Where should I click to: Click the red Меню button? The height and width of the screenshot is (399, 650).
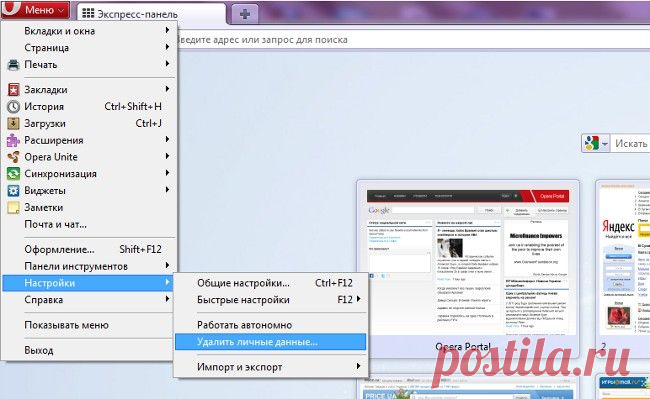pyautogui.click(x=35, y=10)
